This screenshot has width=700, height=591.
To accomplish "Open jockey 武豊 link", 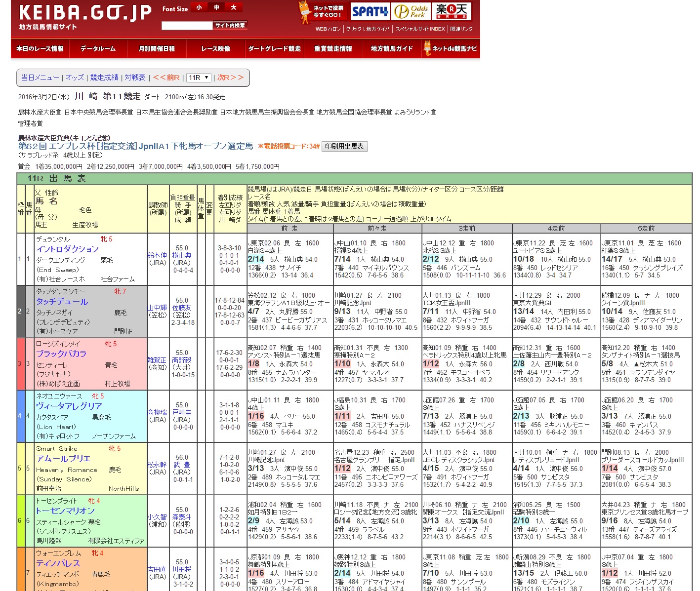I will [182, 465].
